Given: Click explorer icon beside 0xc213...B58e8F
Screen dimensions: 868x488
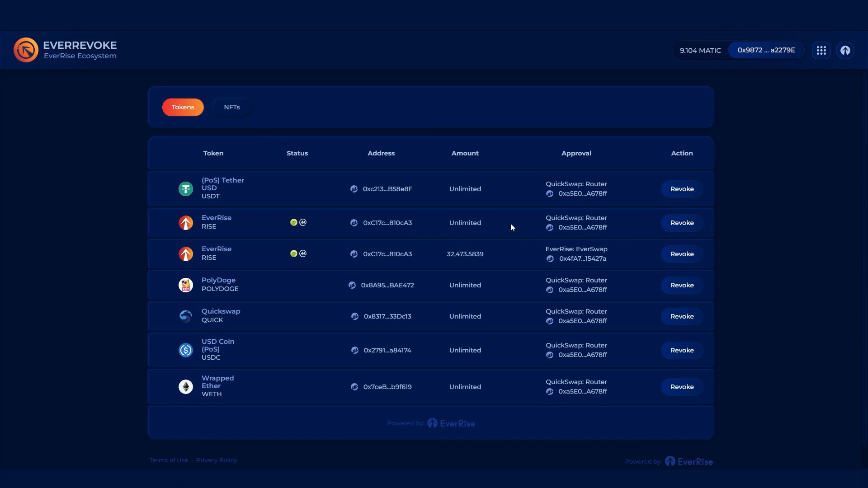Looking at the screenshot, I should [x=354, y=189].
